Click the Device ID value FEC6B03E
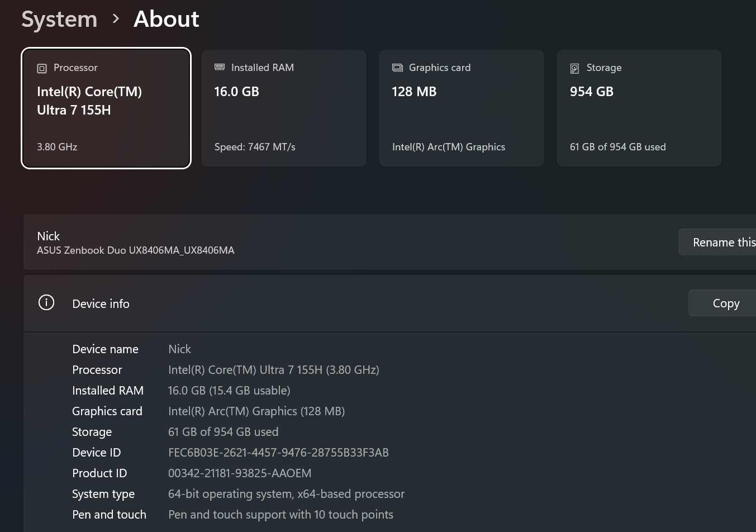Image resolution: width=756 pixels, height=532 pixels. click(278, 453)
